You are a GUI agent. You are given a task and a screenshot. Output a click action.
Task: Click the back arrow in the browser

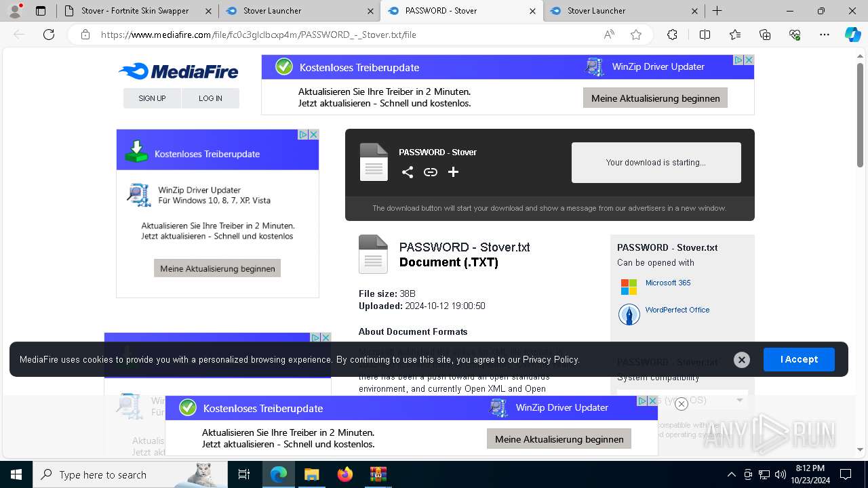19,35
